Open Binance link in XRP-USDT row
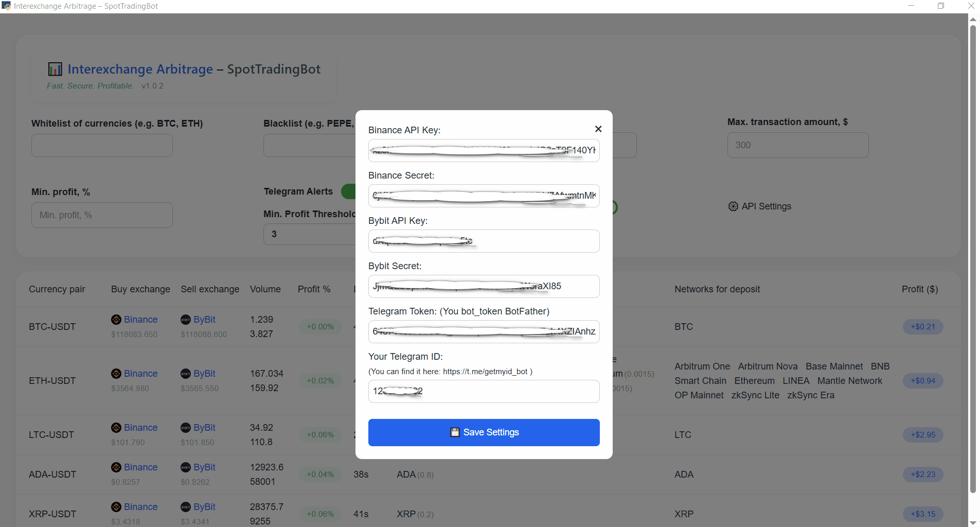Image resolution: width=980 pixels, height=527 pixels. tap(140, 507)
